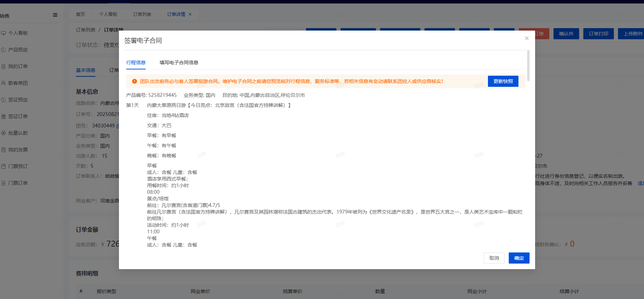Click 确定 to confirm the contract
Screen dimensions: 644x299
click(519, 258)
